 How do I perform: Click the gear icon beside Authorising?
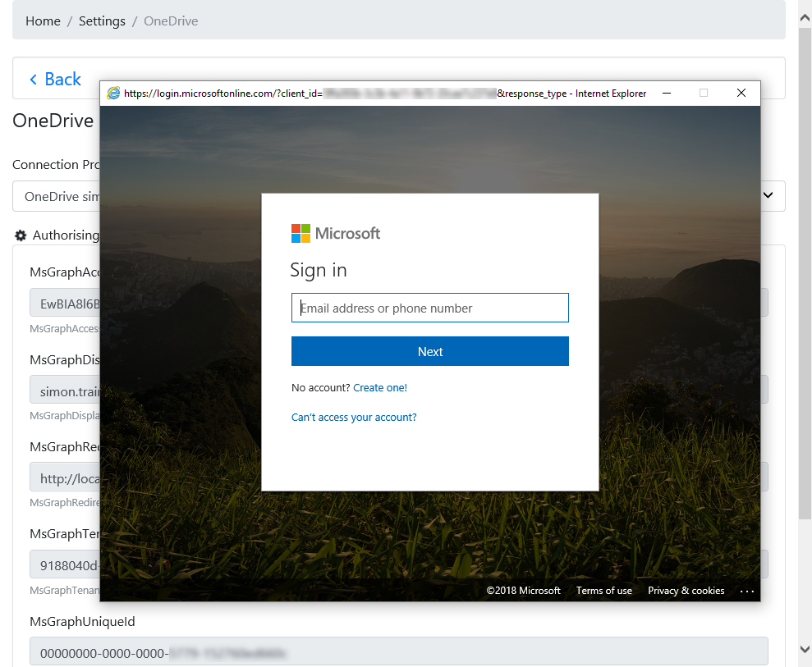click(x=21, y=235)
